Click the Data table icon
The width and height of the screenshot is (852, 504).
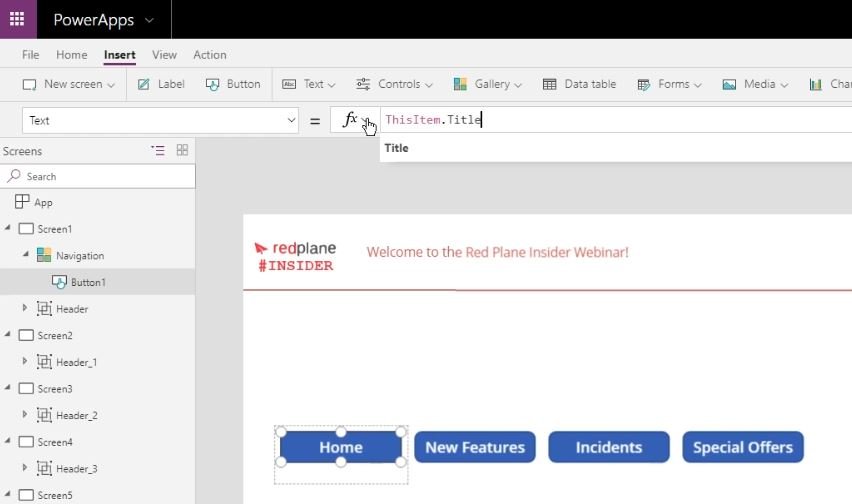coord(549,84)
